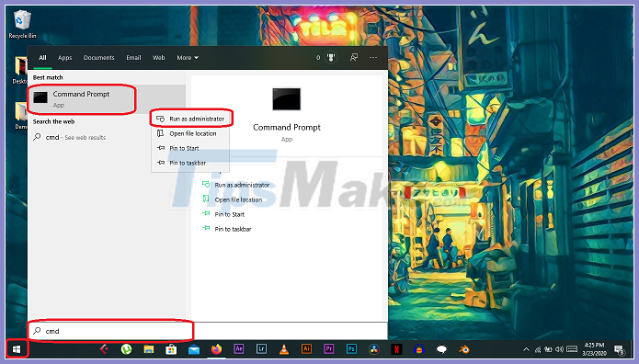Click the 'Best match' heading text
This screenshot has width=639, height=364.
click(48, 77)
